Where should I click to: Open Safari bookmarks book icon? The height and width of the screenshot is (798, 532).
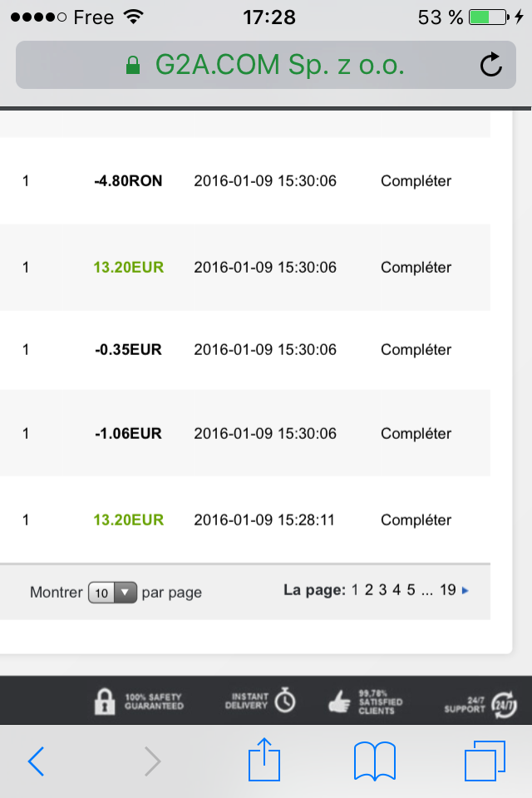[x=374, y=761]
